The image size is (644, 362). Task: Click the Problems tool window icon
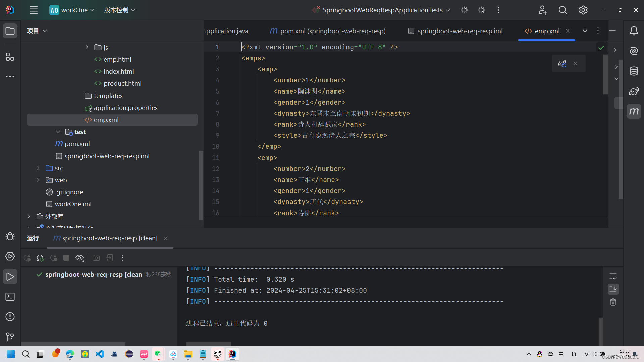click(10, 317)
